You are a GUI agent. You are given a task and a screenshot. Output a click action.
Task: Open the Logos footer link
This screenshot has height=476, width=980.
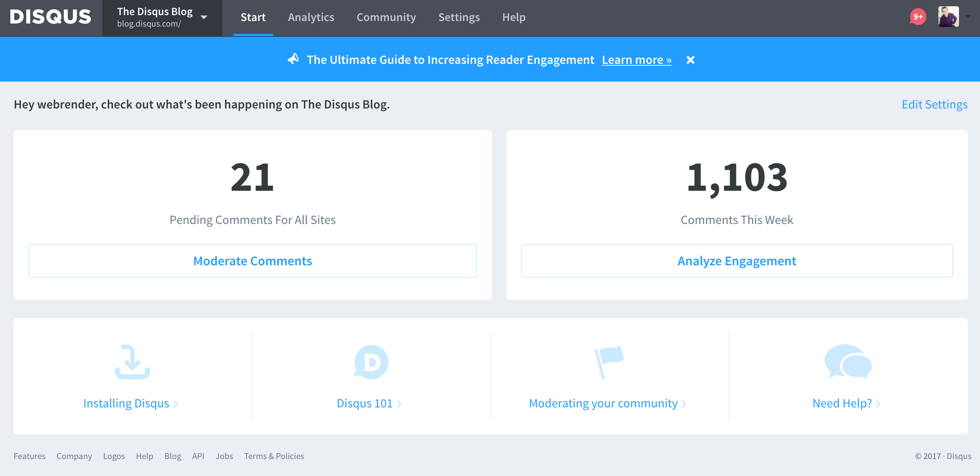point(114,456)
